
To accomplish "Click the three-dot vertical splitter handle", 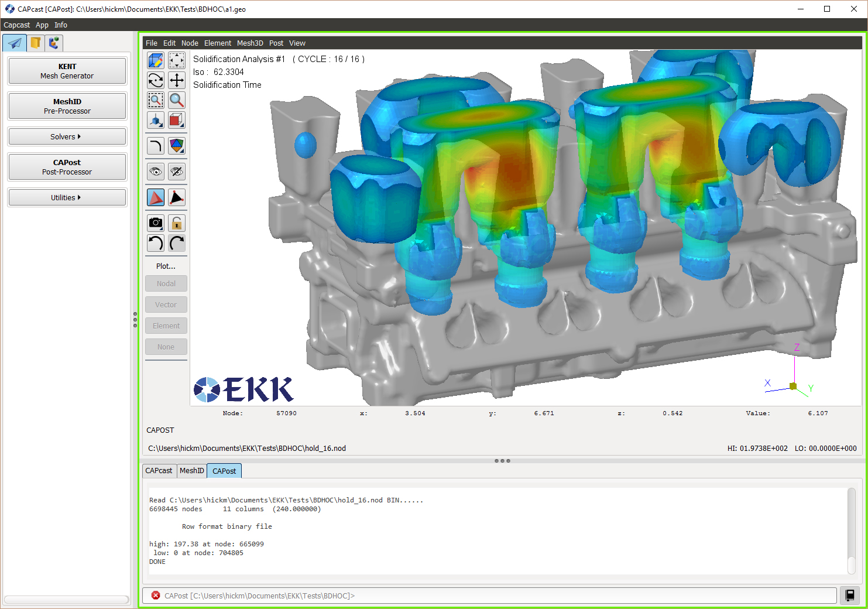I will 135,320.
